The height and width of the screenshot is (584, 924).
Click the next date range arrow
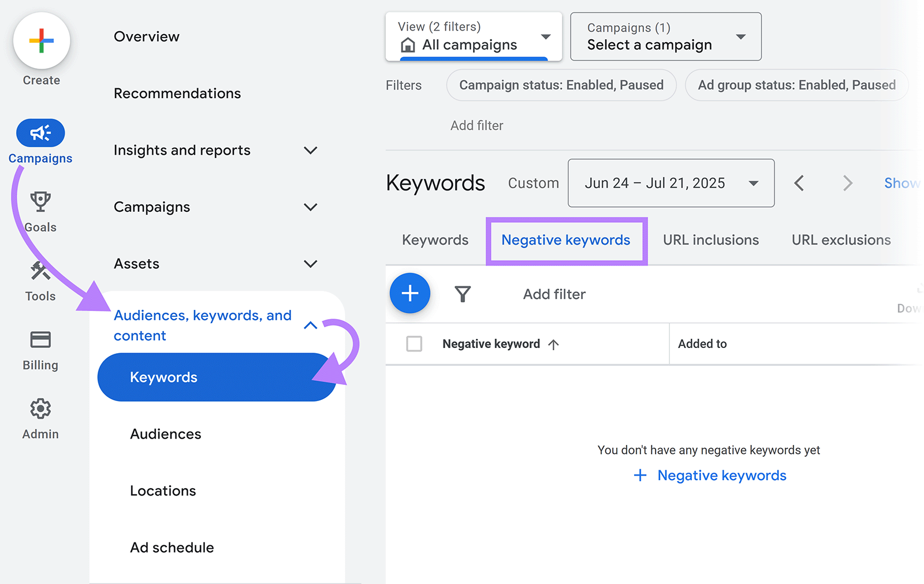pyautogui.click(x=847, y=183)
